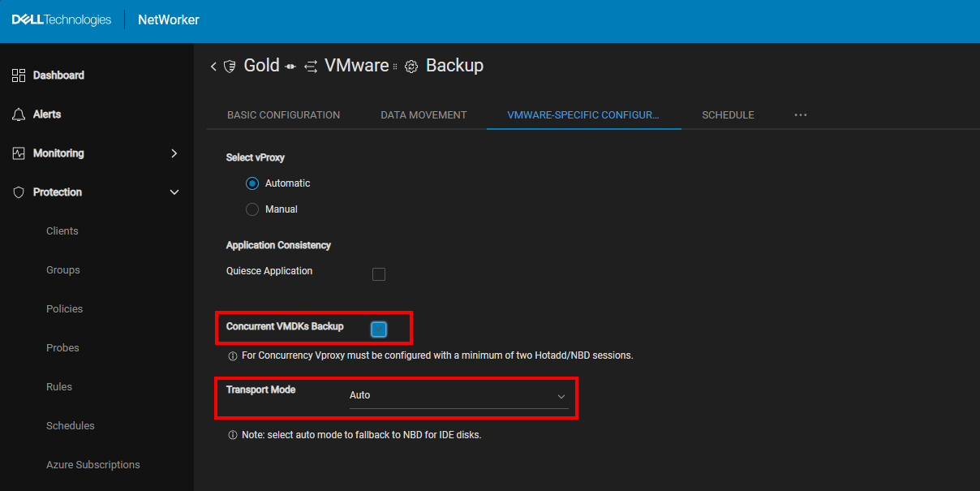Switch to the Schedule tab
The height and width of the screenshot is (491, 980).
click(x=728, y=115)
